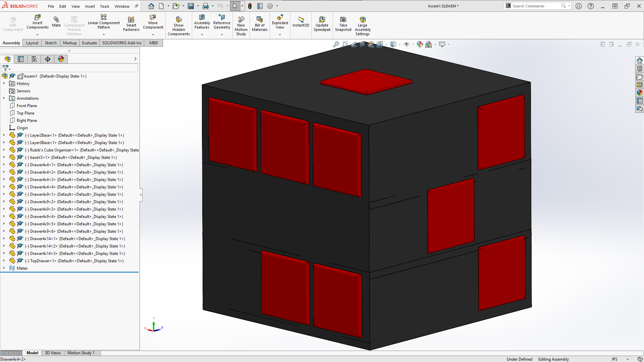
Task: Switch to the Evaluate tab
Action: click(x=89, y=43)
